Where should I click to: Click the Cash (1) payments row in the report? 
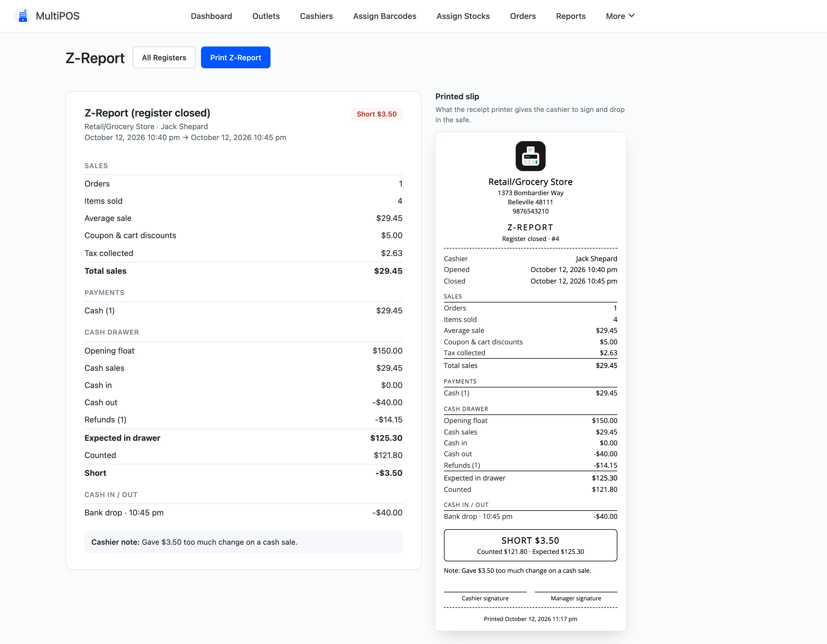point(243,311)
